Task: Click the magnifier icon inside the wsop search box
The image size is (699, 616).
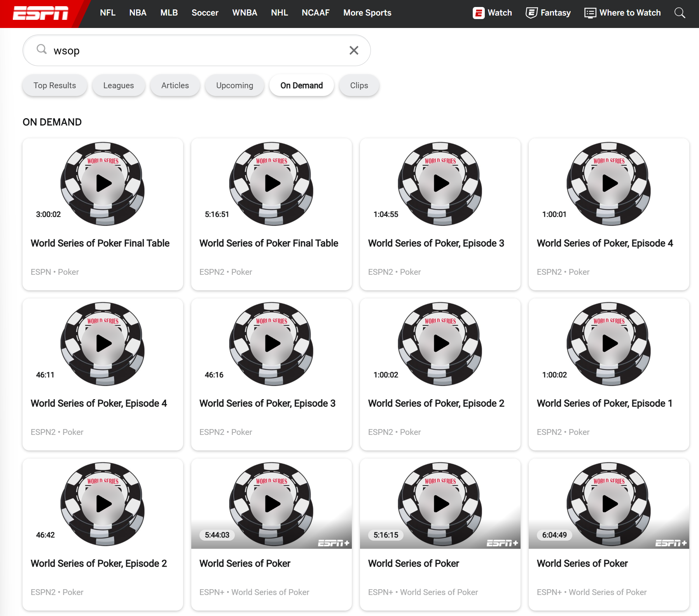Action: [42, 49]
